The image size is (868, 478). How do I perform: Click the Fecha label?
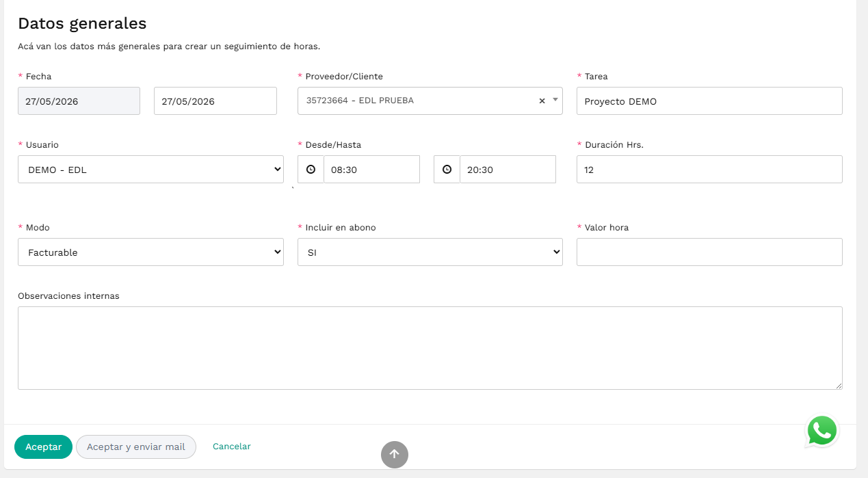tap(39, 77)
